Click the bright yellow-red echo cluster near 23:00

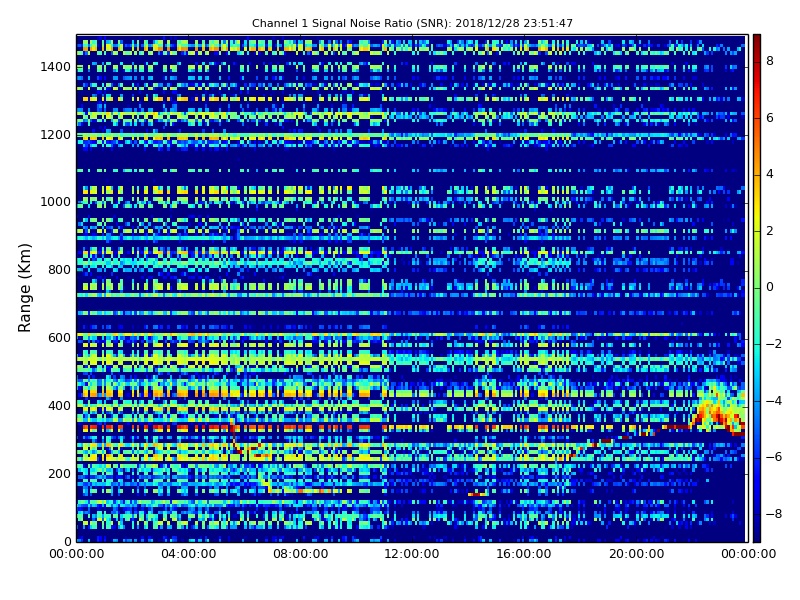tap(718, 408)
